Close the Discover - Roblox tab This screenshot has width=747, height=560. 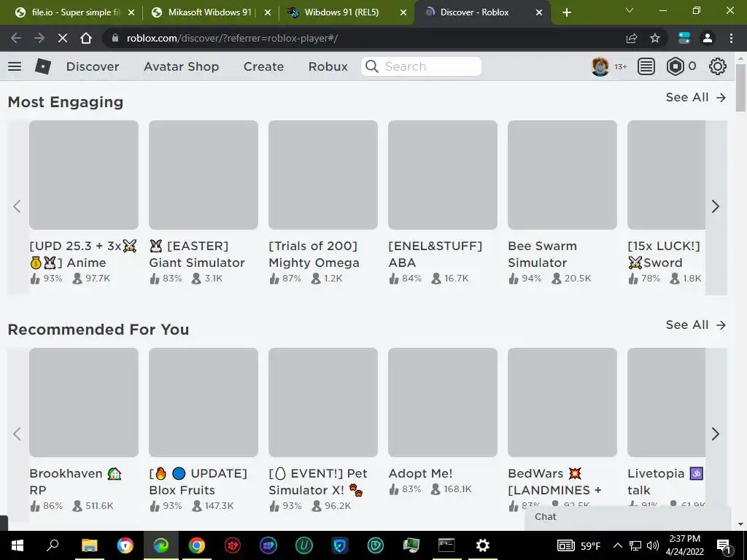click(539, 12)
